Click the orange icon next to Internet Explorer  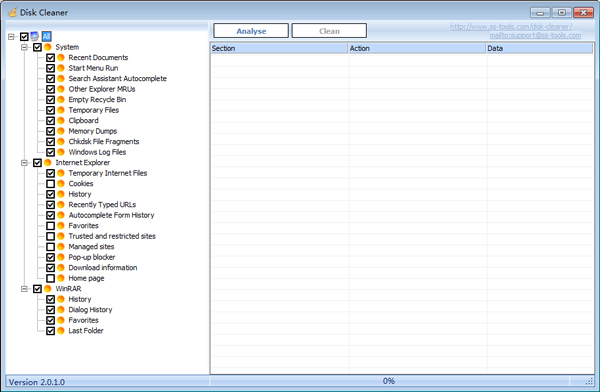pos(47,163)
